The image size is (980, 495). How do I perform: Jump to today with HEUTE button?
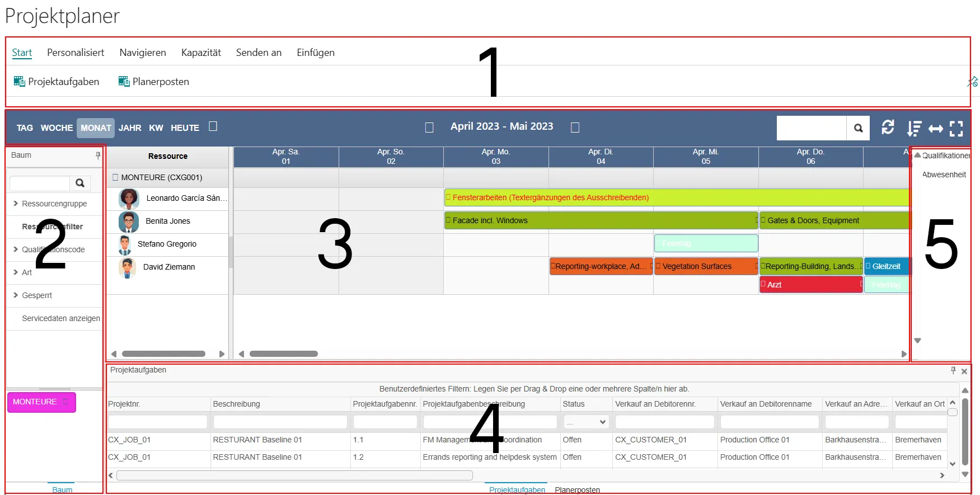185,128
